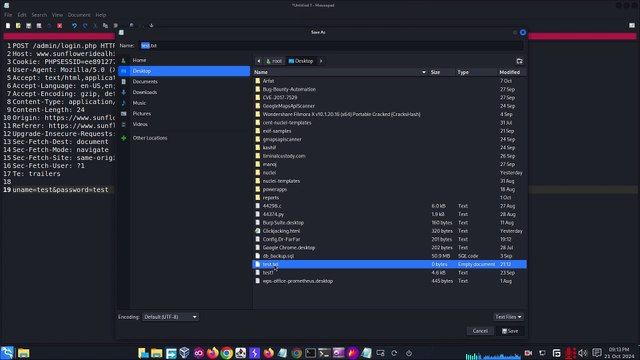Click the Save button in the dialog

(510, 331)
